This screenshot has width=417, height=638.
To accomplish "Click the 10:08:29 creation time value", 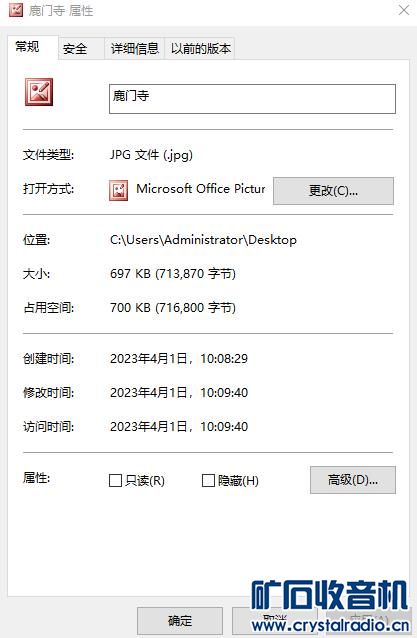I will [224, 358].
